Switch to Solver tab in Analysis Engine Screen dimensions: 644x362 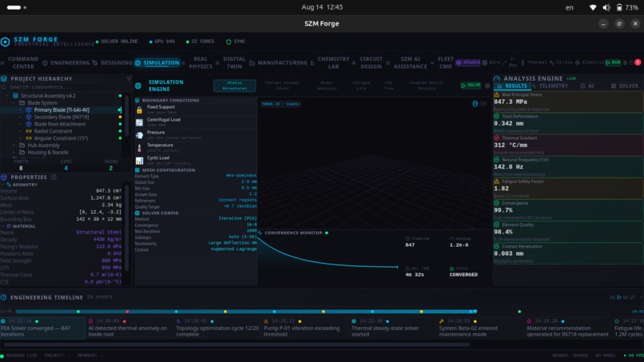(625, 86)
